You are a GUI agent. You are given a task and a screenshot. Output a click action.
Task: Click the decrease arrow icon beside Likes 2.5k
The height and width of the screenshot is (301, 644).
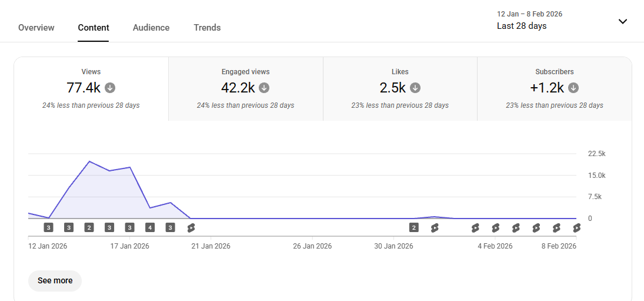coord(415,88)
